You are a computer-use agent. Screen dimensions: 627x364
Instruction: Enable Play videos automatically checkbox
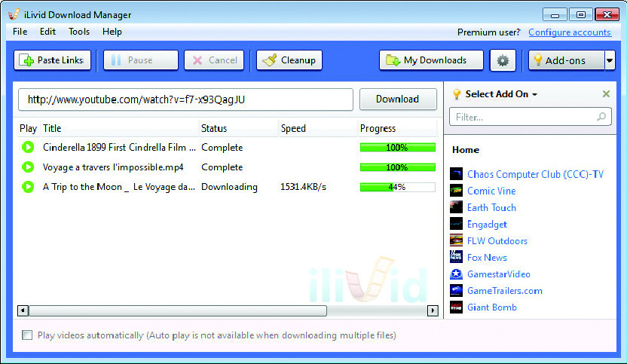tap(28, 335)
